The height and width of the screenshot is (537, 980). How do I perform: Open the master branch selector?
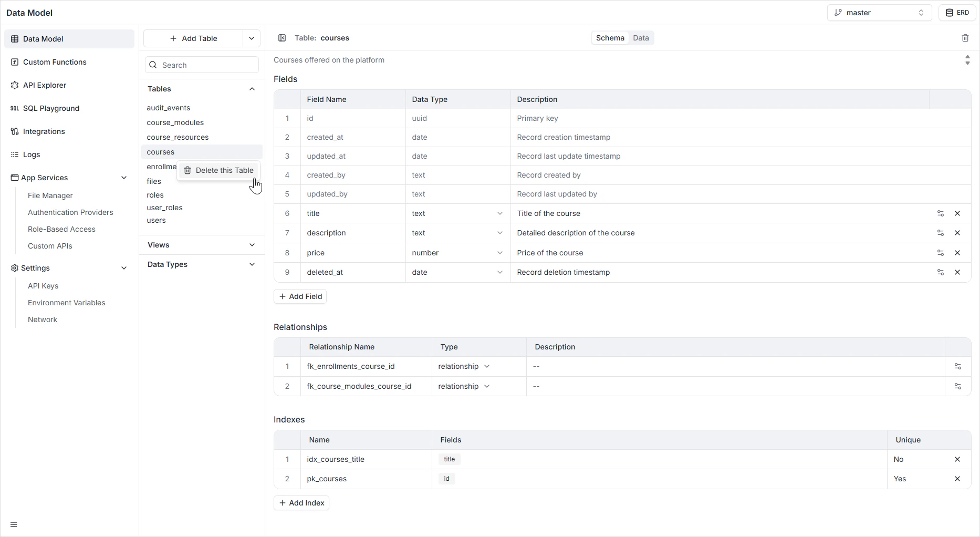(x=879, y=13)
